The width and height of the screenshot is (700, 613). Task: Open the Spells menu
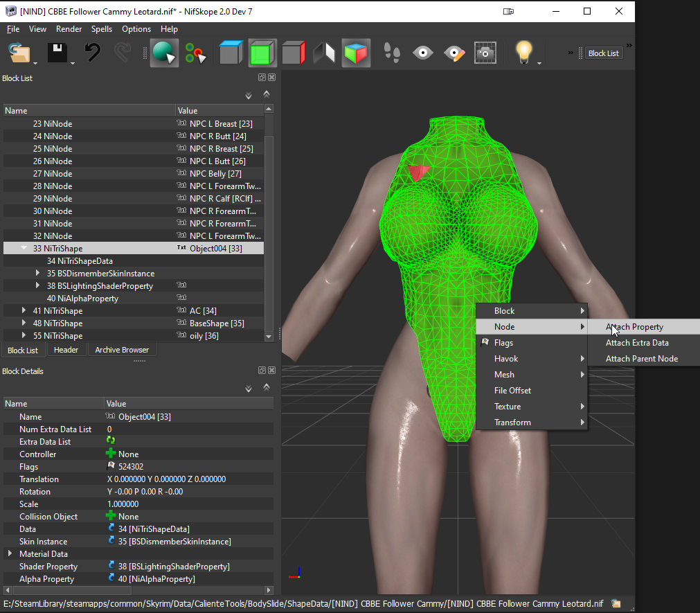[x=102, y=29]
